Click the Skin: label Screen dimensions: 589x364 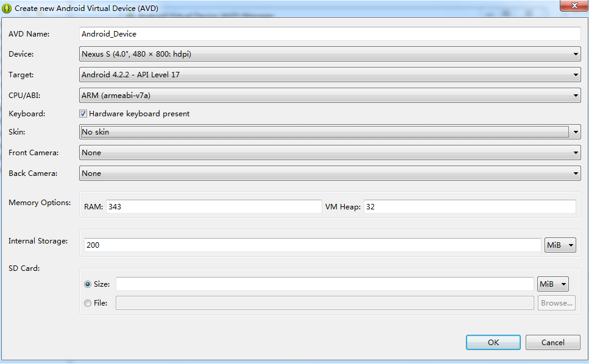17,132
